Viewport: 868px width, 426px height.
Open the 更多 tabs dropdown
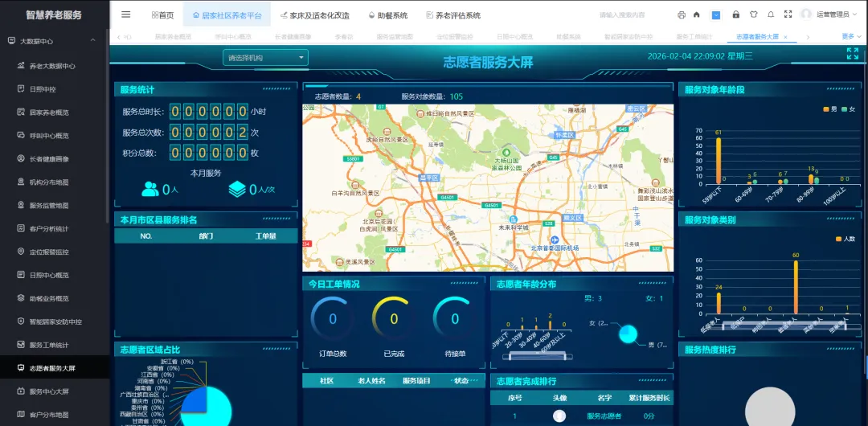coord(850,36)
